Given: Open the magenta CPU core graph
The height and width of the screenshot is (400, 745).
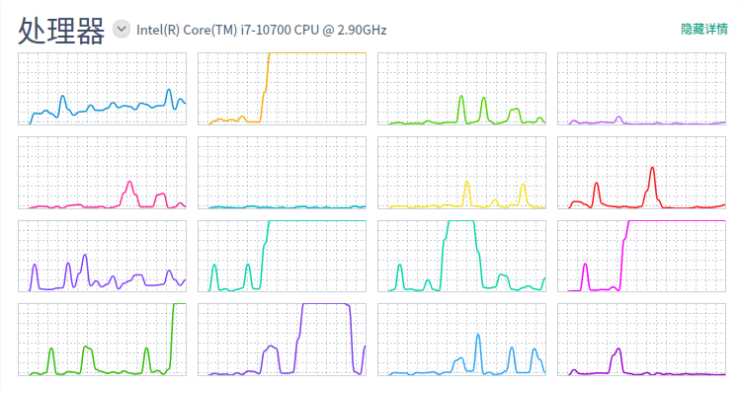Looking at the screenshot, I should pyautogui.click(x=641, y=256).
